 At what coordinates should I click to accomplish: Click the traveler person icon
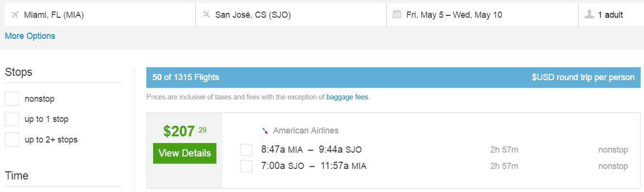tap(589, 14)
